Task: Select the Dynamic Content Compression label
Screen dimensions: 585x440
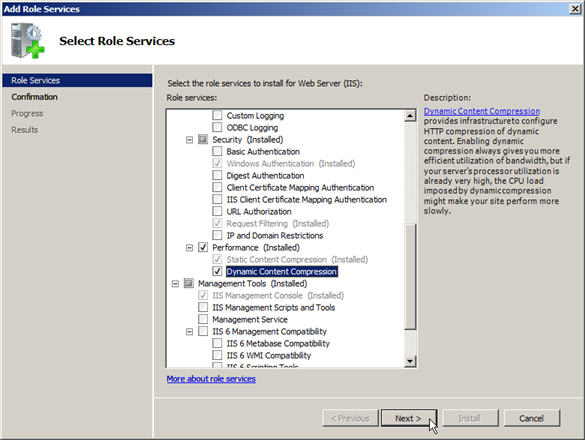Action: tap(282, 271)
